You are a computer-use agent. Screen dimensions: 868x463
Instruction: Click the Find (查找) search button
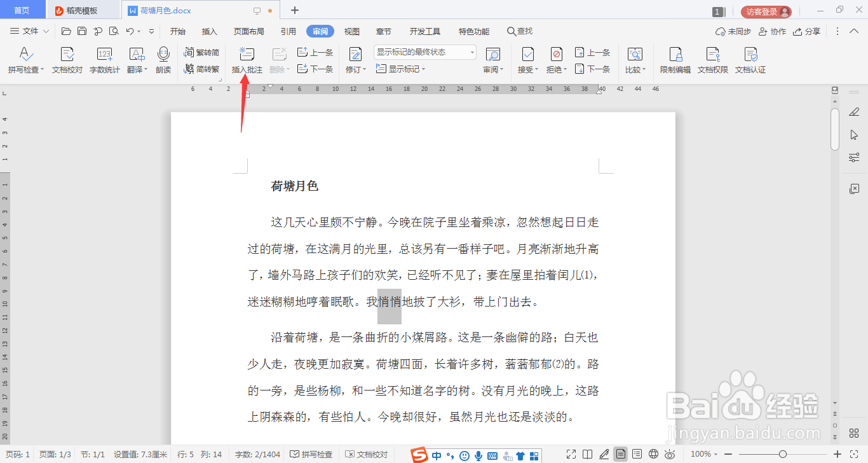(520, 31)
